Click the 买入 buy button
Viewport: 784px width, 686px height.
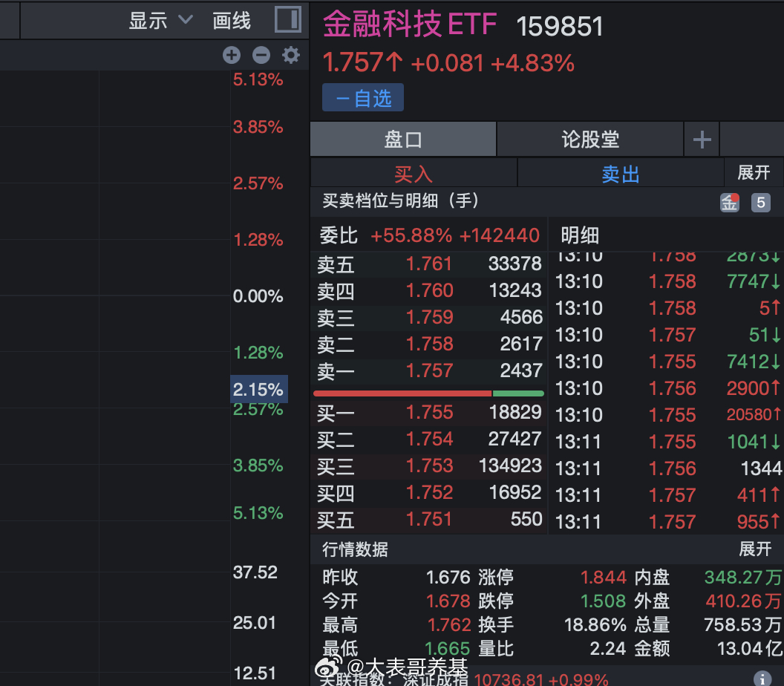[x=414, y=174]
